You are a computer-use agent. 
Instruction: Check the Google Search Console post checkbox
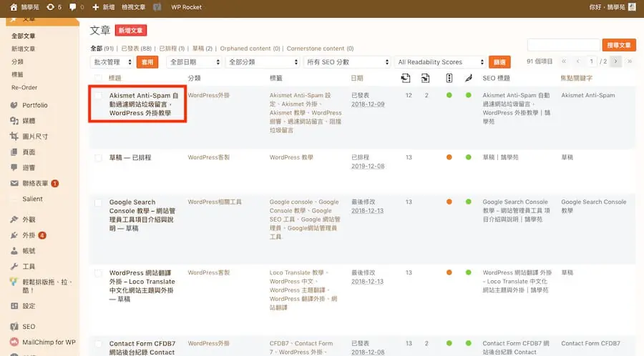coord(98,202)
